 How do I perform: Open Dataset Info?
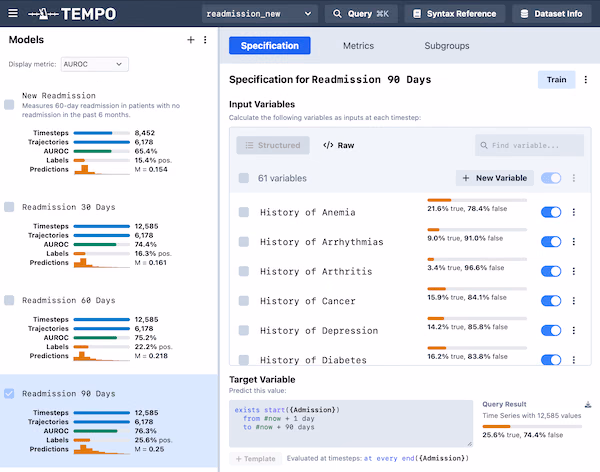[551, 14]
